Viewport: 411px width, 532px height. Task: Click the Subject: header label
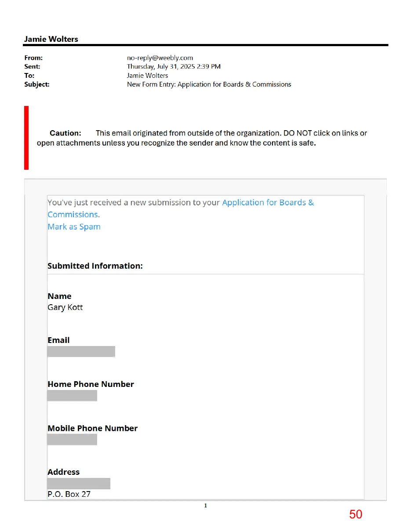click(37, 84)
